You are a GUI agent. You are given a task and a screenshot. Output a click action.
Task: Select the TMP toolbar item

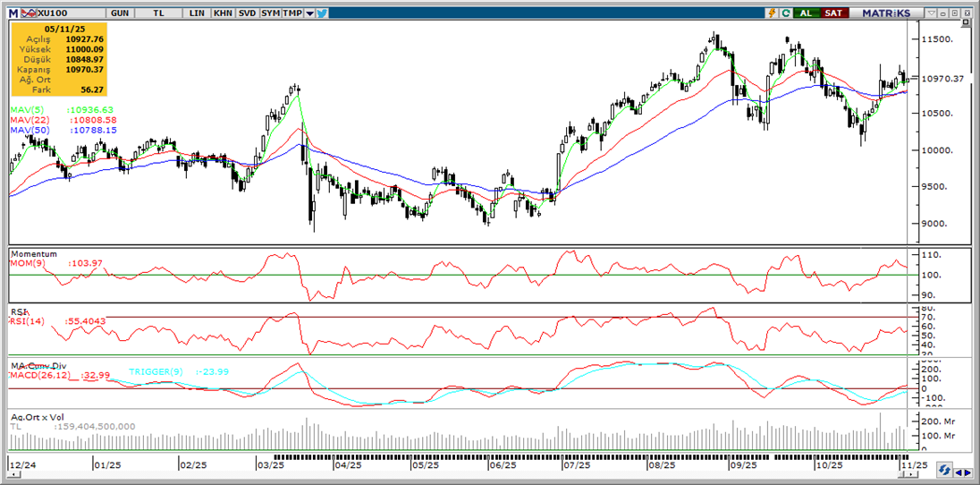pos(291,13)
